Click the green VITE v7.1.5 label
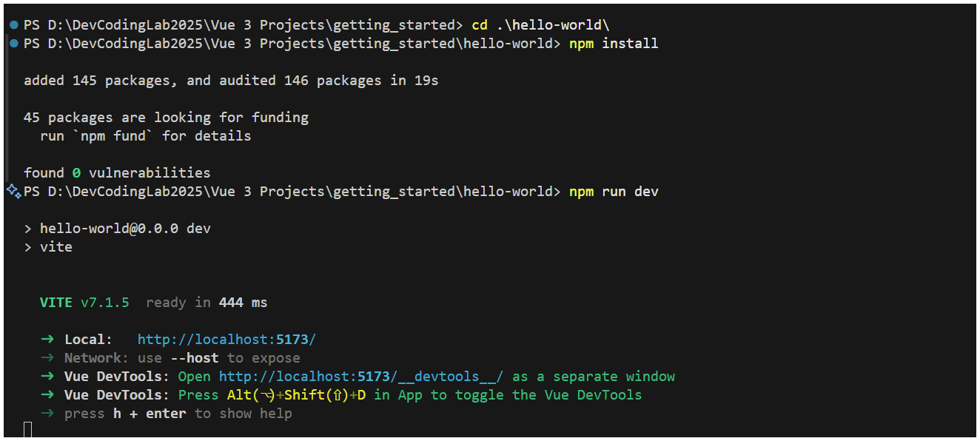 (x=84, y=303)
